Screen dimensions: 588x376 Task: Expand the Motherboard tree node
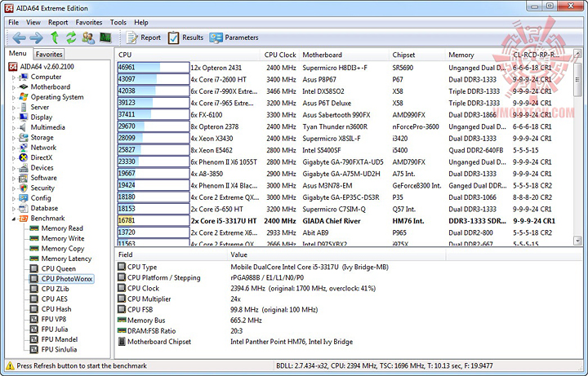tap(14, 87)
